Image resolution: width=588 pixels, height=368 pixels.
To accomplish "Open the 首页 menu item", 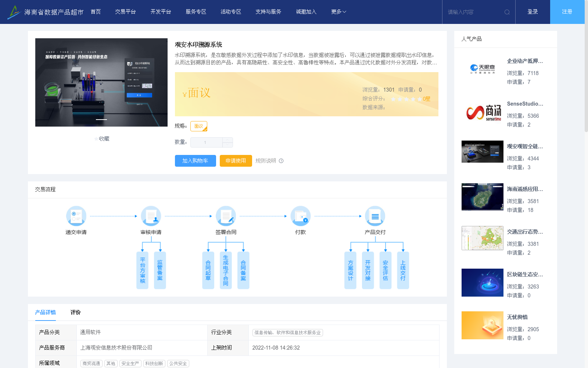I will (96, 12).
